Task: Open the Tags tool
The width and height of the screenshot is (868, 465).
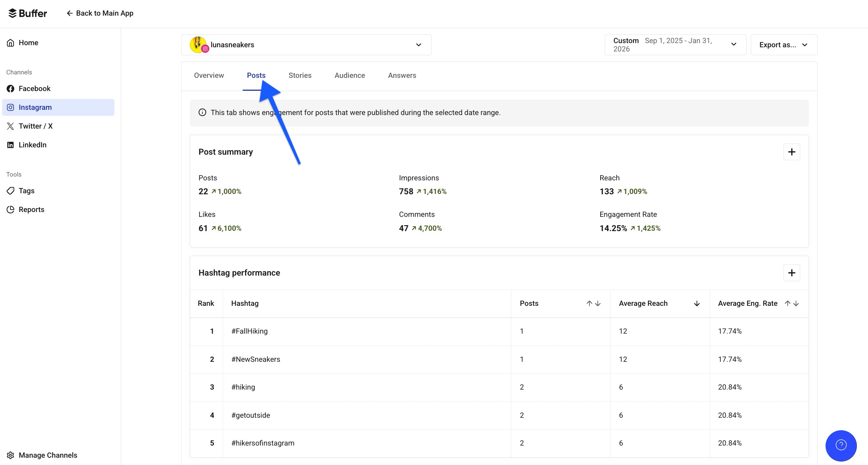Action: pos(58,191)
